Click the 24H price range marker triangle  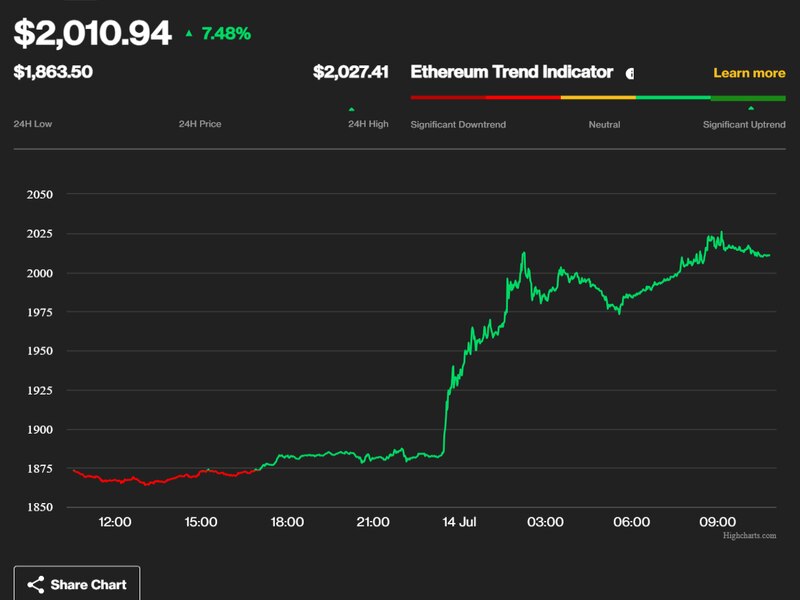pyautogui.click(x=352, y=109)
